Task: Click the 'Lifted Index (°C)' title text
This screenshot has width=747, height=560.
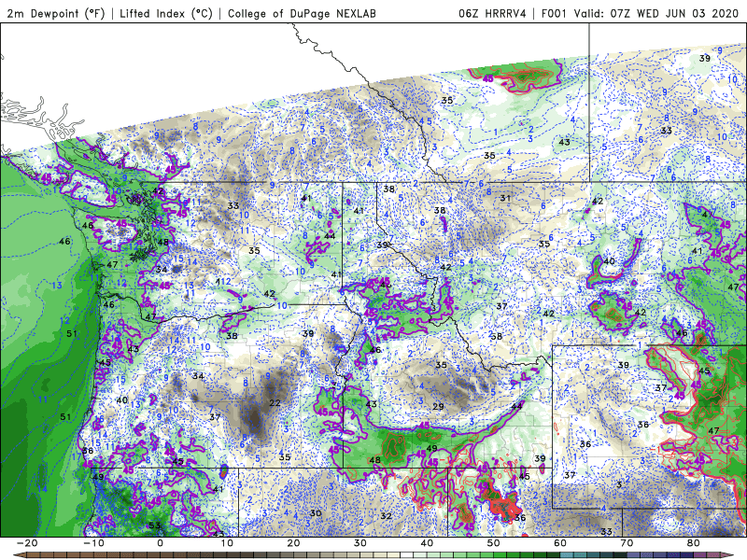Action: click(166, 14)
